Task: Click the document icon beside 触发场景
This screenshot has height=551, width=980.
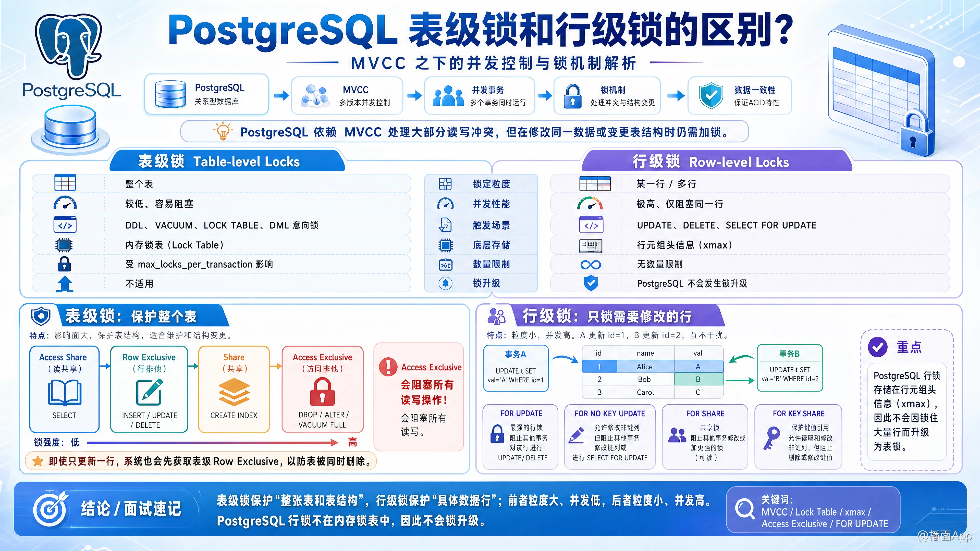Action: [x=445, y=225]
